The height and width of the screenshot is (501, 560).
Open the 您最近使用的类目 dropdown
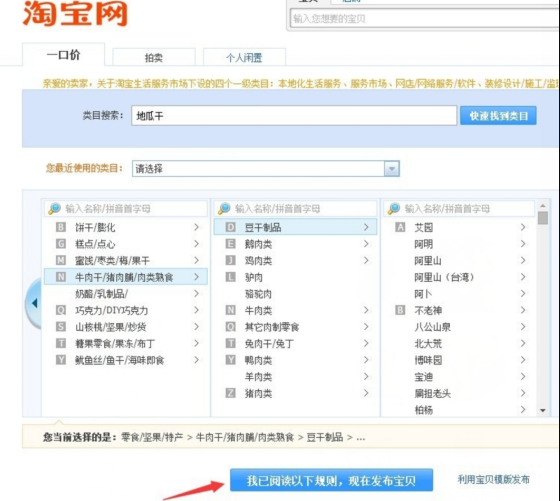click(266, 169)
